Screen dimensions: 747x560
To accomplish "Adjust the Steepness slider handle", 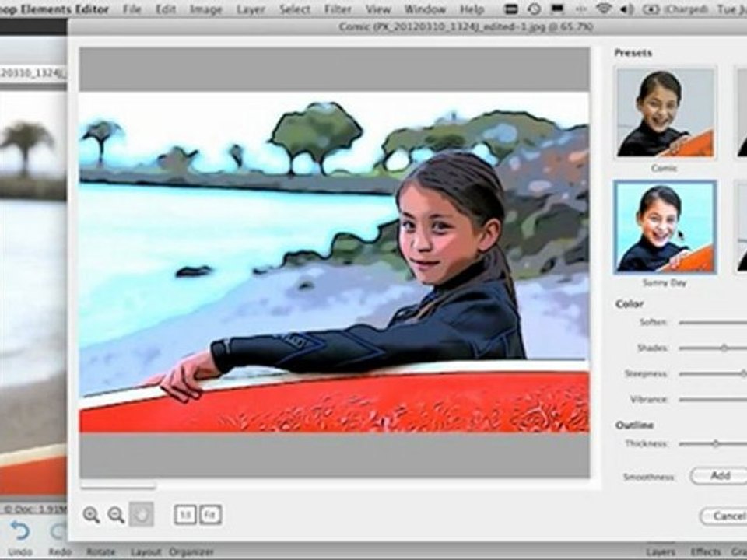I will [743, 373].
